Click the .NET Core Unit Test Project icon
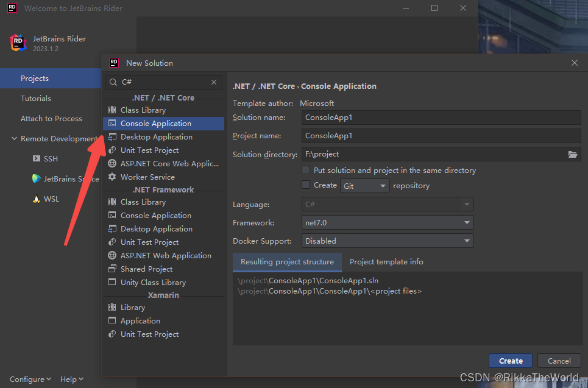This screenshot has height=388, width=588. pos(112,150)
